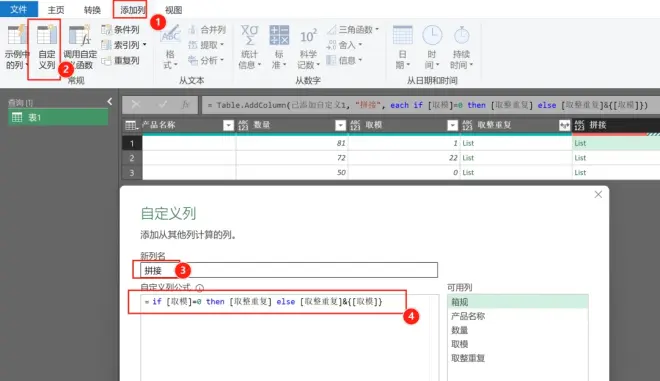
Task: Click the 新列名 input field
Action: click(289, 270)
